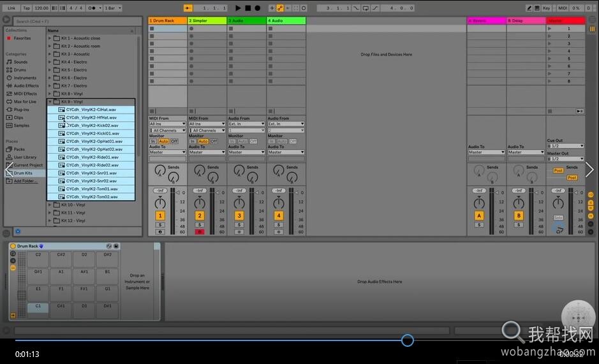Toggle track 1 activator button

coord(160,215)
